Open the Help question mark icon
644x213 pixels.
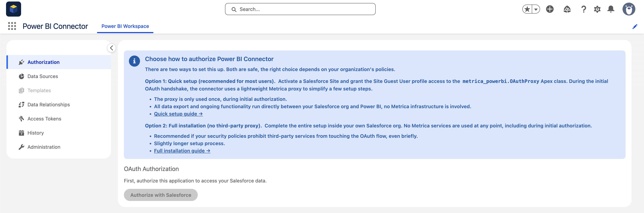(x=583, y=9)
